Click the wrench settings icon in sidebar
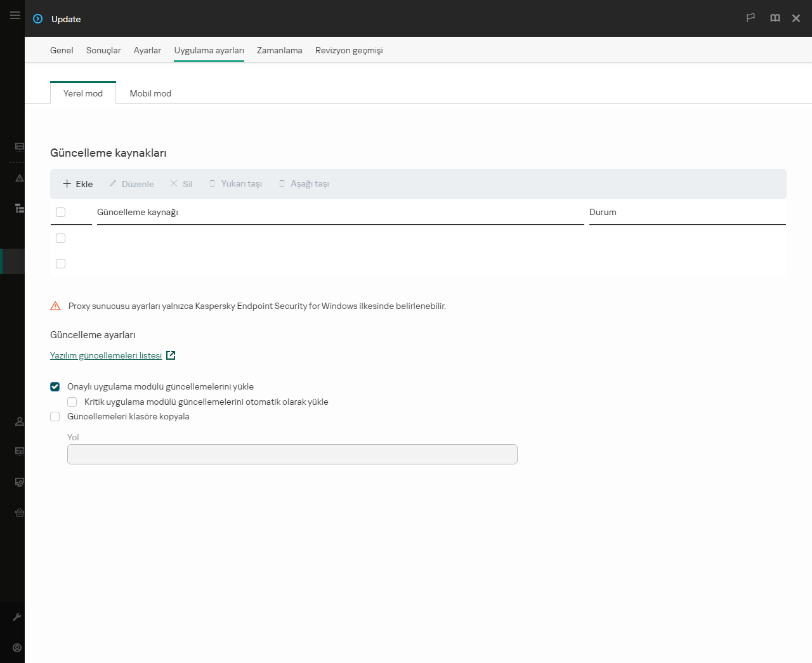Viewport: 812px width, 663px height. coord(17,617)
